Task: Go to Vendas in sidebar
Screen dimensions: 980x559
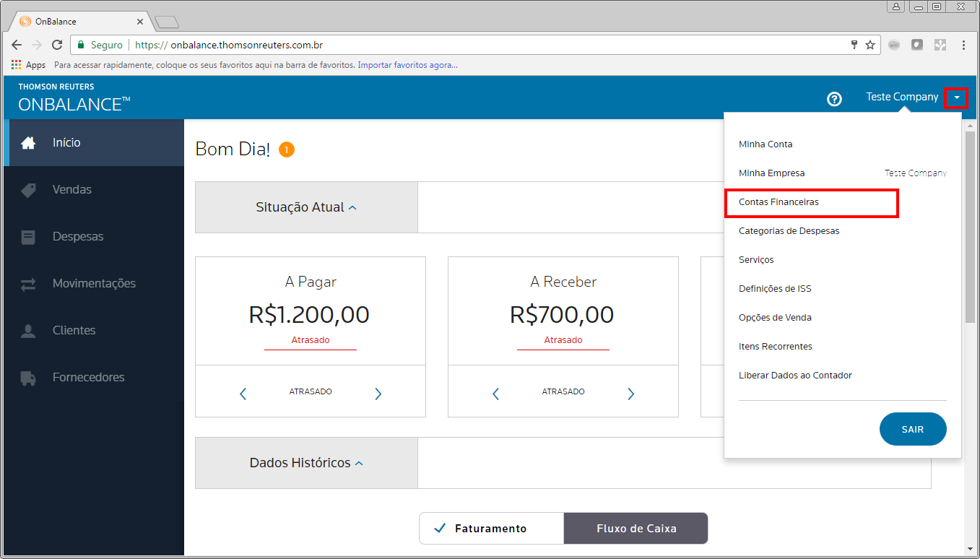Action: click(x=94, y=190)
